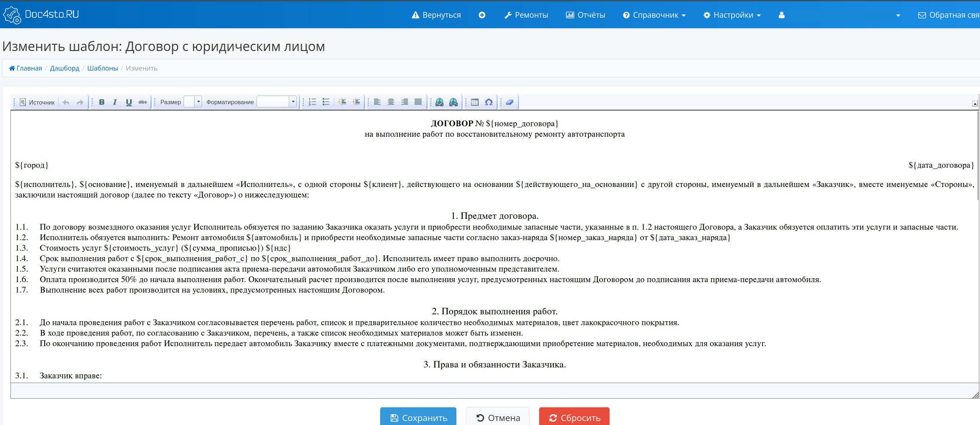The image size is (980, 425).
Task: Apply numbered list formatting
Action: tap(312, 102)
